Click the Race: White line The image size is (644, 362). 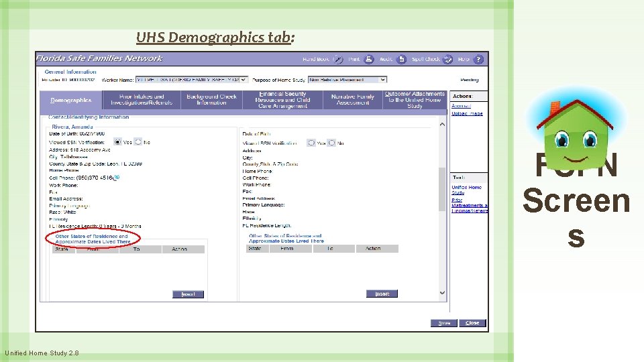[62, 213]
